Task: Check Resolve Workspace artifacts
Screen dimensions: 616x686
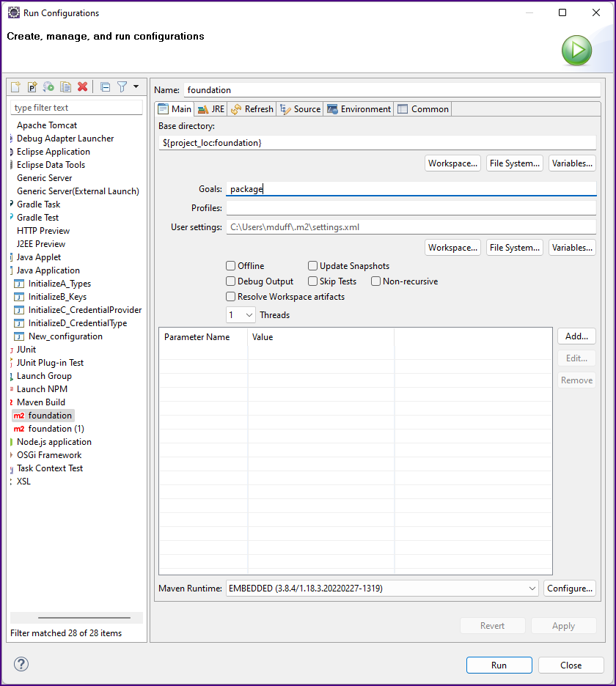Action: [x=231, y=297]
